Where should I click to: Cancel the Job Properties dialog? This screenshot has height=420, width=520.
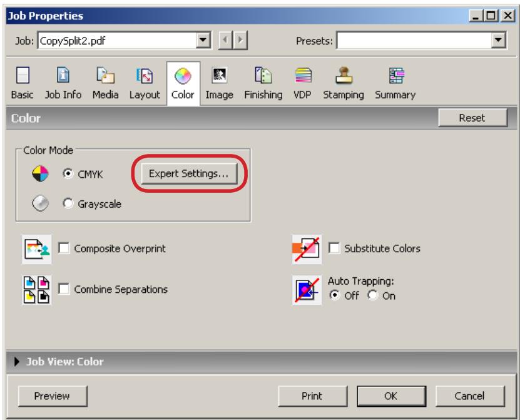click(x=470, y=396)
